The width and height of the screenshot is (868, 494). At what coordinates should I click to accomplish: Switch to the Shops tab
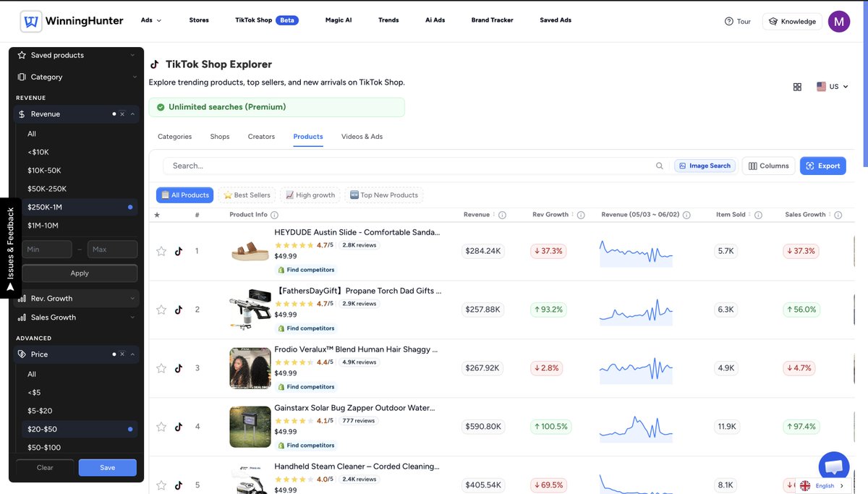click(x=220, y=137)
